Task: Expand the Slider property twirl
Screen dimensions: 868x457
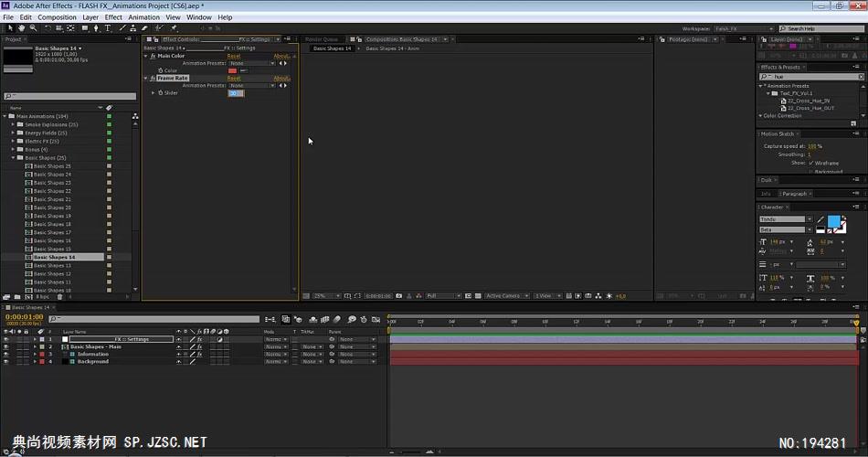Action: tap(153, 92)
